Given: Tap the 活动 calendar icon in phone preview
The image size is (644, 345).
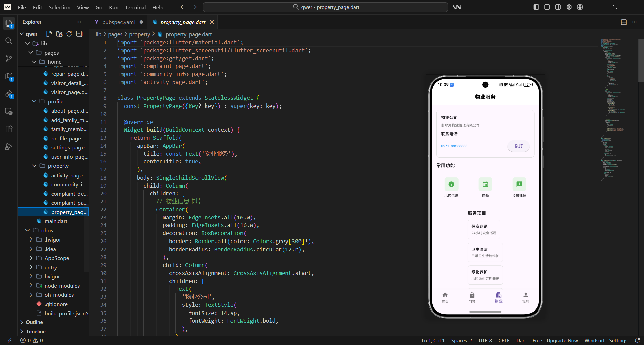Looking at the screenshot, I should 485,184.
